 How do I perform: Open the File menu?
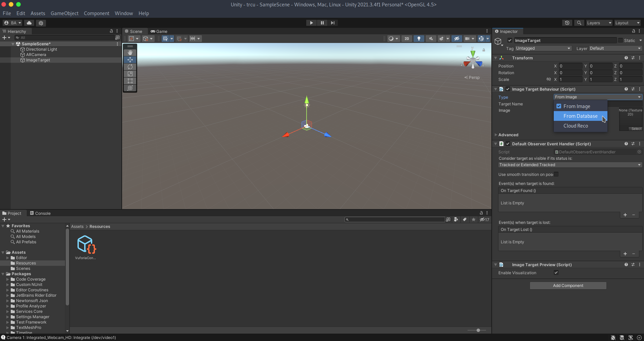[x=7, y=13]
